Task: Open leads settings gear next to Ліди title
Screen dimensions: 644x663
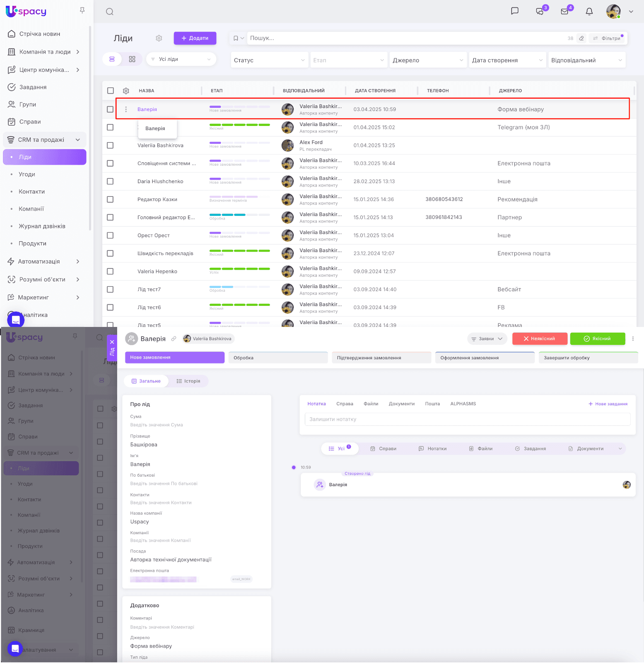Action: [x=159, y=38]
